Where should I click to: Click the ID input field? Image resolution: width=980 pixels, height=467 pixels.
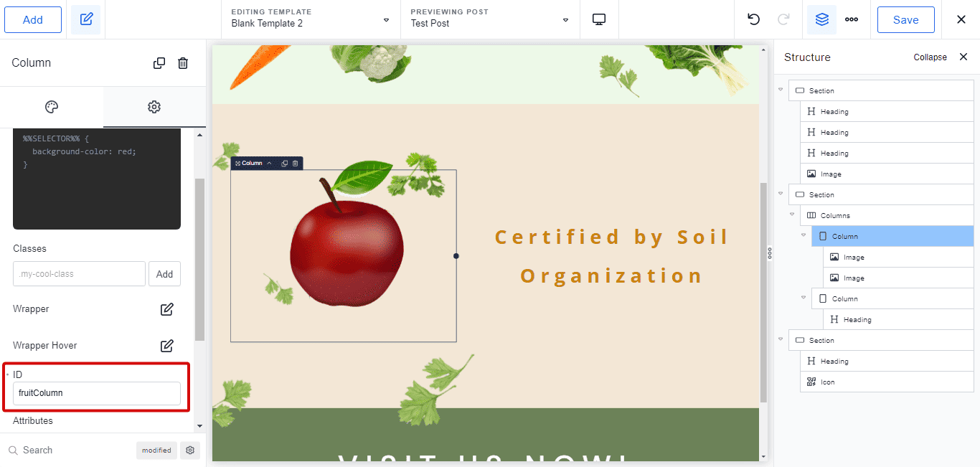97,393
